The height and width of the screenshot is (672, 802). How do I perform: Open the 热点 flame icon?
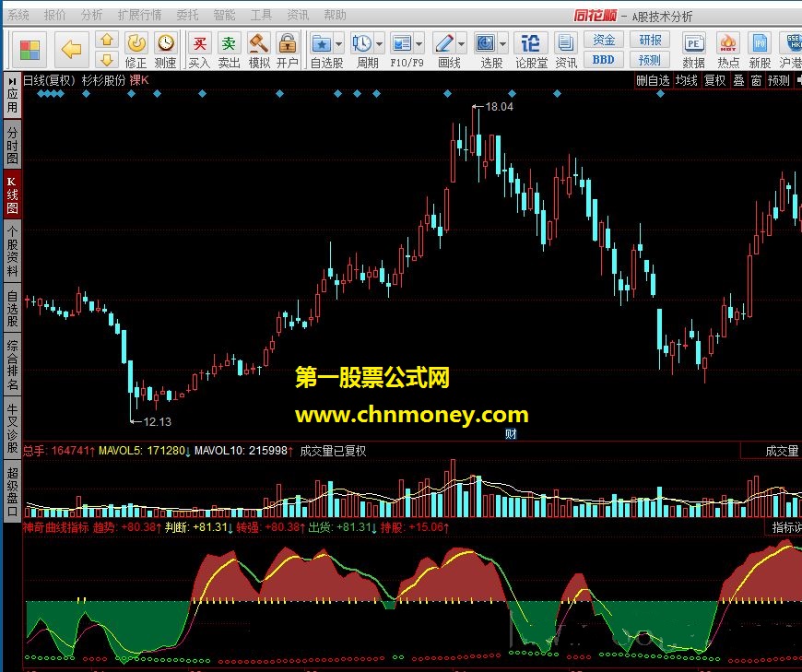tap(728, 43)
